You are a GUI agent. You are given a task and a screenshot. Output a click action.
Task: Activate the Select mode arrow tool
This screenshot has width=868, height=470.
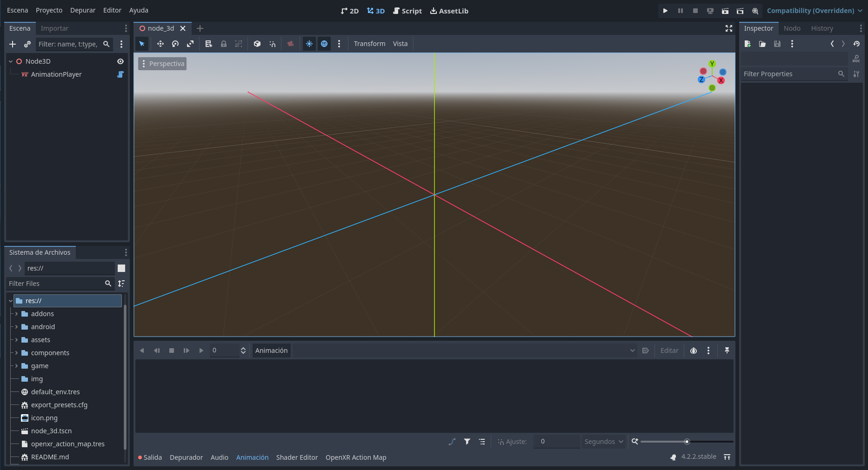[x=142, y=44]
